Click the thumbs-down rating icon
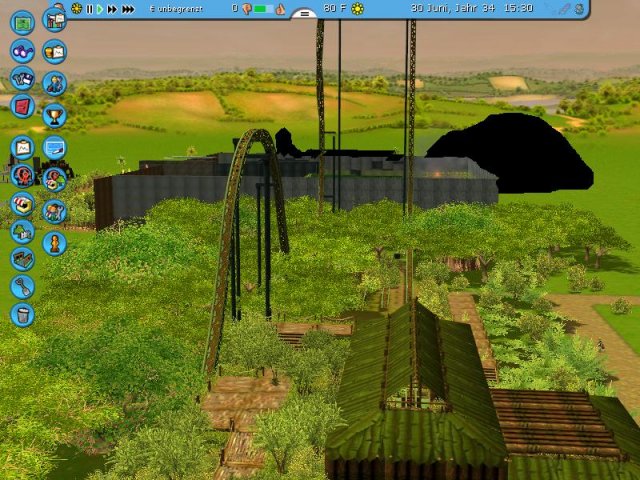Viewport: 640px width, 480px height. [x=247, y=9]
